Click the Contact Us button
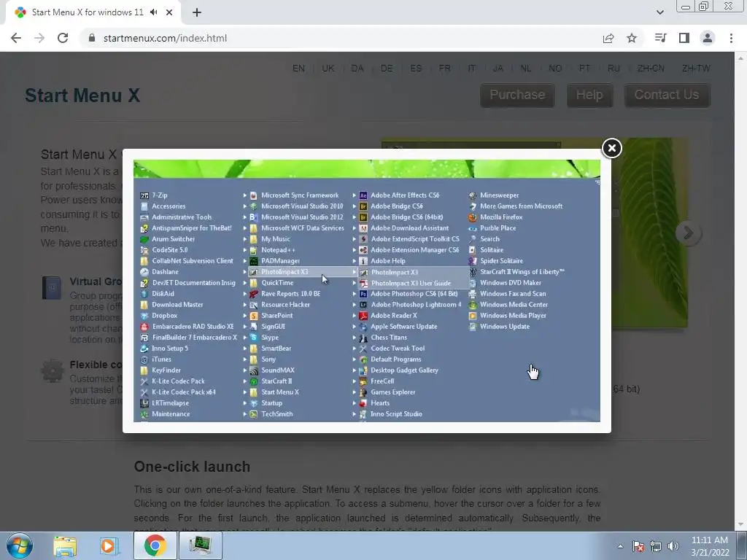The image size is (747, 560). click(x=667, y=95)
